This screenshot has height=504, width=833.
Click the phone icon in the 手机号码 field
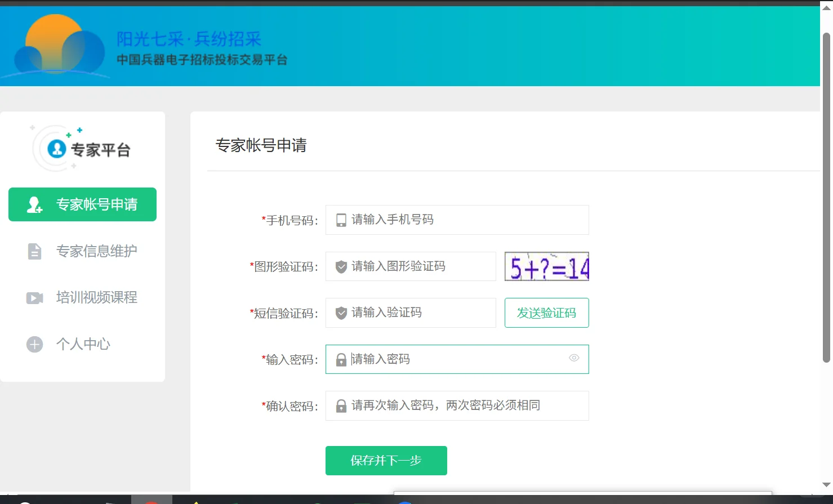[x=340, y=220]
